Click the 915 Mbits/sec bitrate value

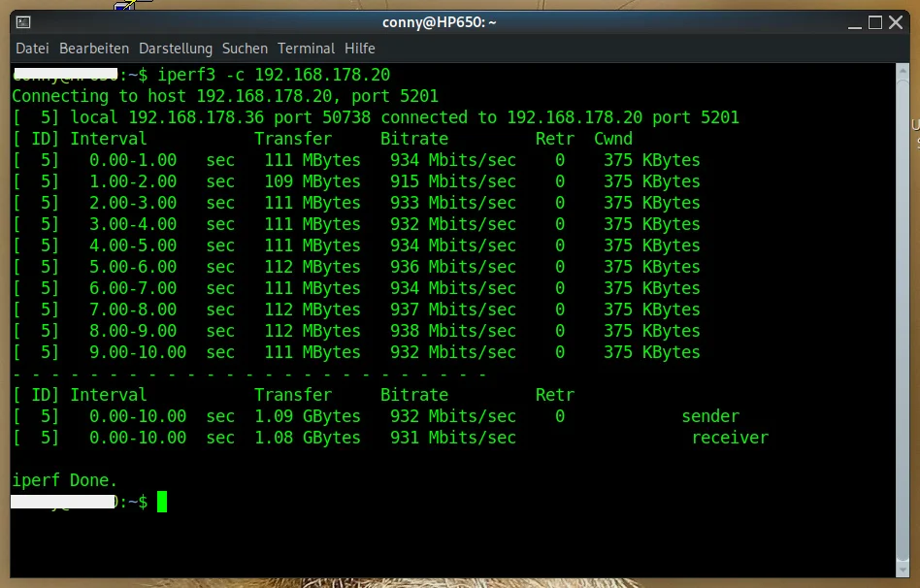tap(453, 181)
